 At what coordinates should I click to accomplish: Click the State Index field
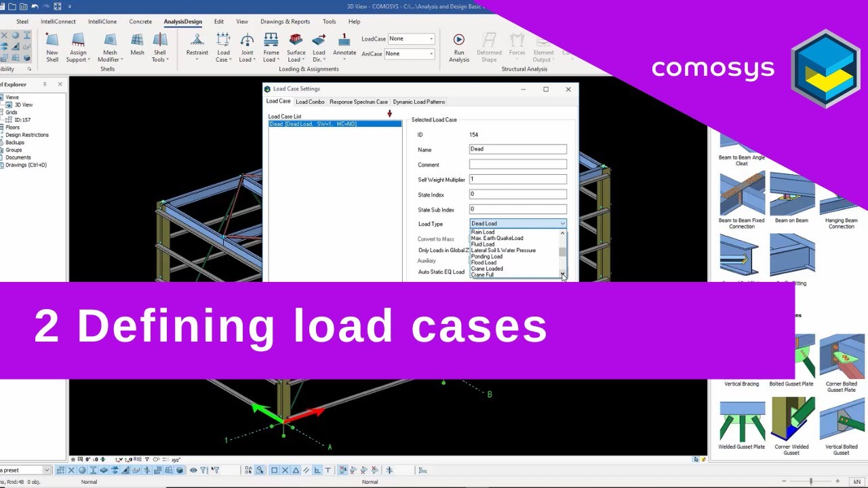tap(518, 194)
